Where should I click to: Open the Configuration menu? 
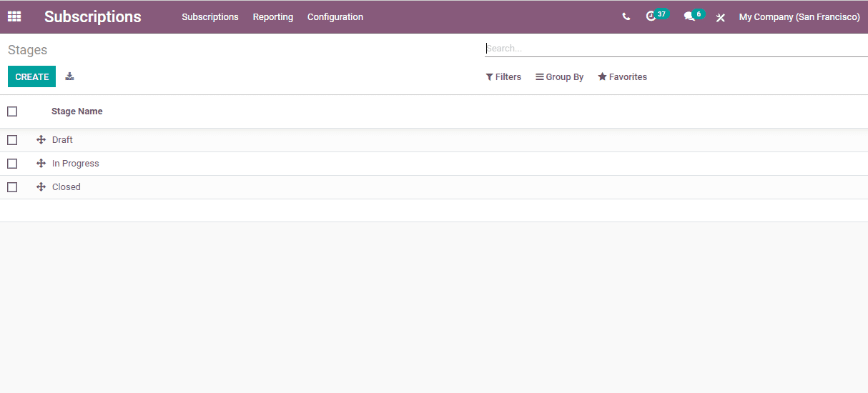335,17
